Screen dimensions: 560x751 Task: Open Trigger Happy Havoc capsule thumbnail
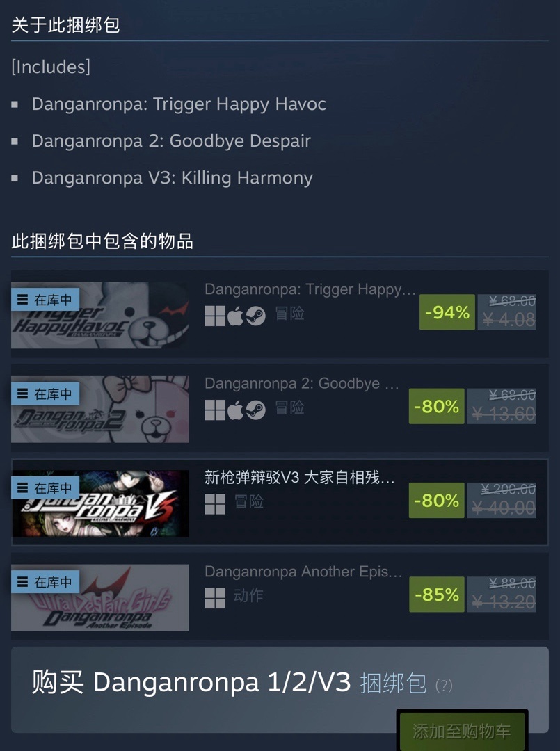[100, 315]
